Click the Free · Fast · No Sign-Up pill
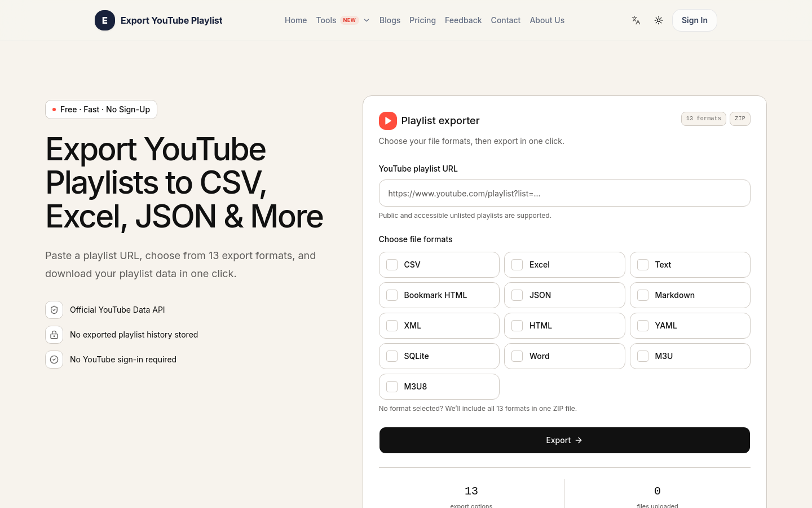812x508 pixels. [x=101, y=110]
